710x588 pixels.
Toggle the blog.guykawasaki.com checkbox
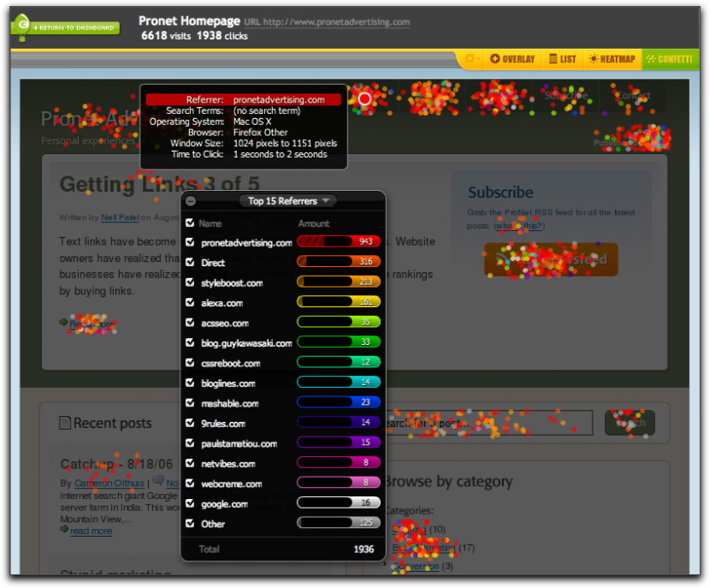pos(190,342)
